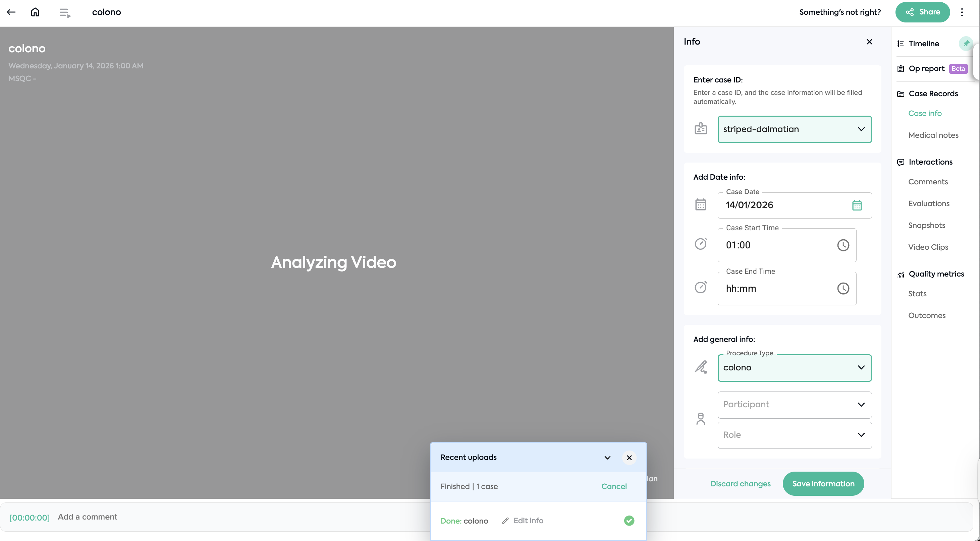
Task: Open the striped-dalmatian case ID dropdown
Action: point(794,129)
